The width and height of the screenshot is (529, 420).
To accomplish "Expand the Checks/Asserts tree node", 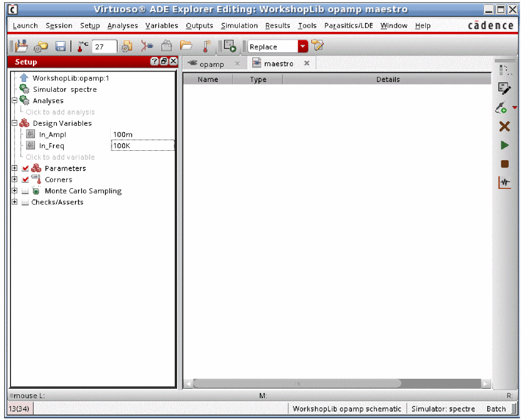I will [x=15, y=202].
